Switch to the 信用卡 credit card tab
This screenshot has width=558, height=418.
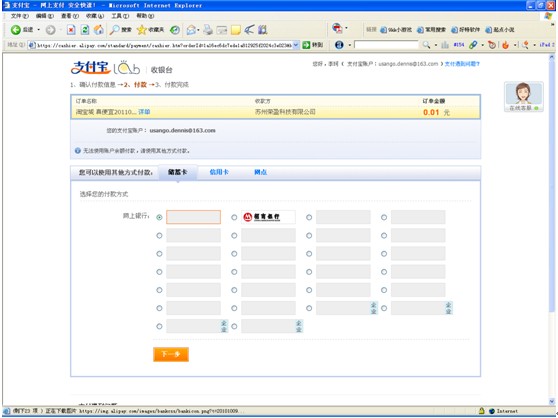[x=219, y=172]
